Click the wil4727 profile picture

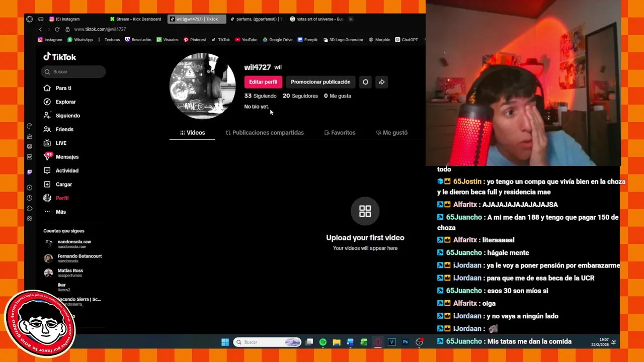click(x=202, y=86)
